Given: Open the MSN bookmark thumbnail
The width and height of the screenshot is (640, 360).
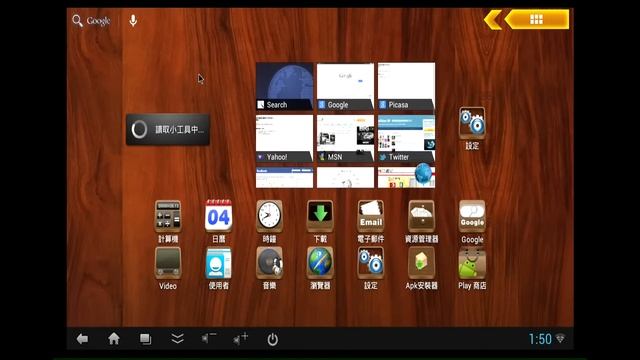Looking at the screenshot, I should 345,139.
